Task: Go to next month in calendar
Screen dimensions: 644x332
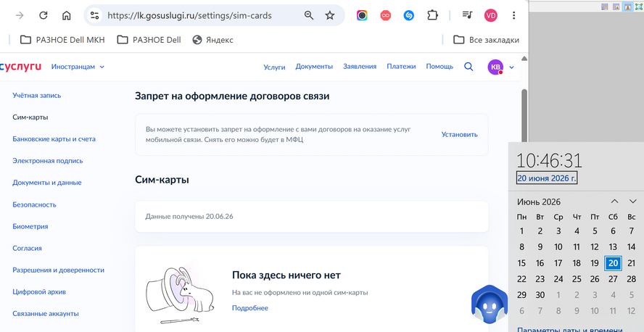Action: [632, 202]
